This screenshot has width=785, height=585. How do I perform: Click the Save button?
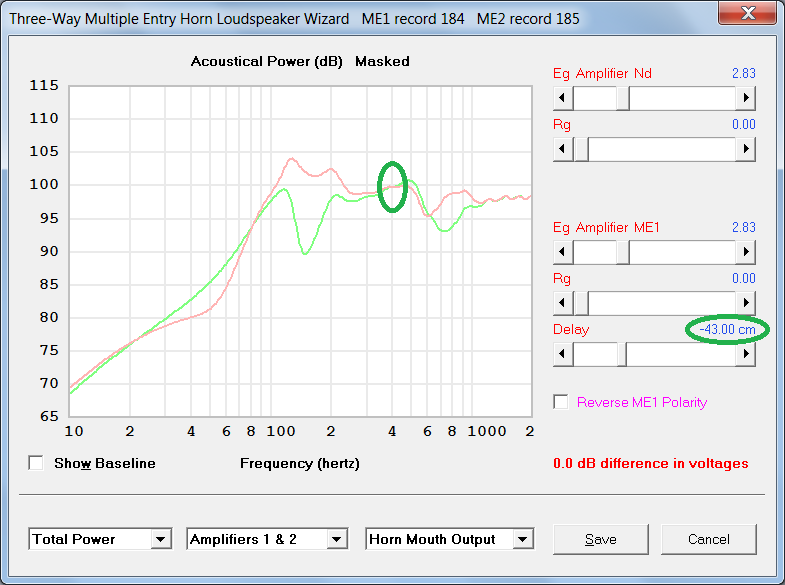click(601, 539)
